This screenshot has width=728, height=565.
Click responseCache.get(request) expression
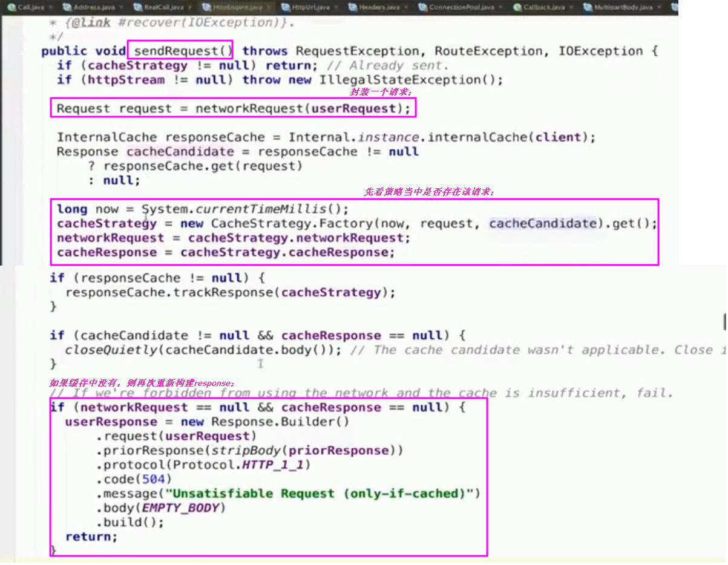(203, 166)
